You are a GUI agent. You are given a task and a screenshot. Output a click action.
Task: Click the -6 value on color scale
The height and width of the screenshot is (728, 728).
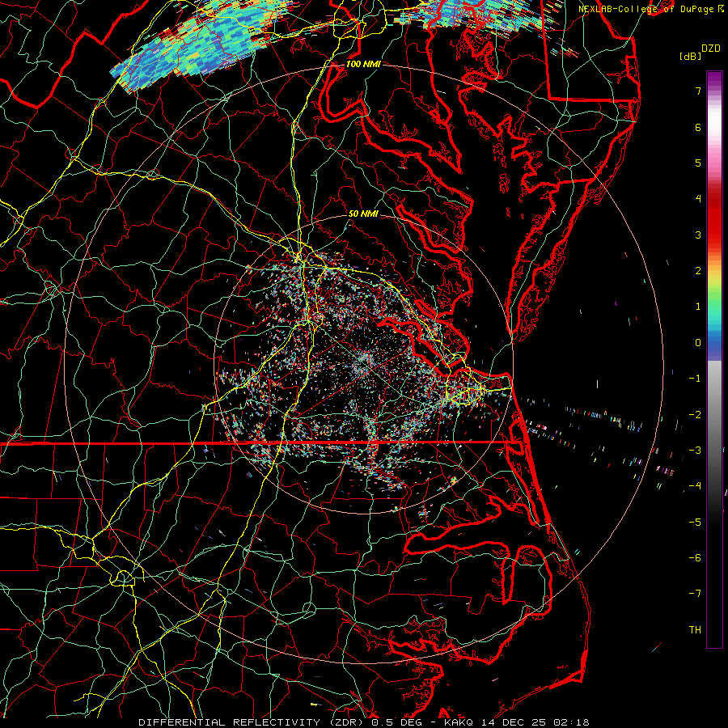tap(695, 558)
